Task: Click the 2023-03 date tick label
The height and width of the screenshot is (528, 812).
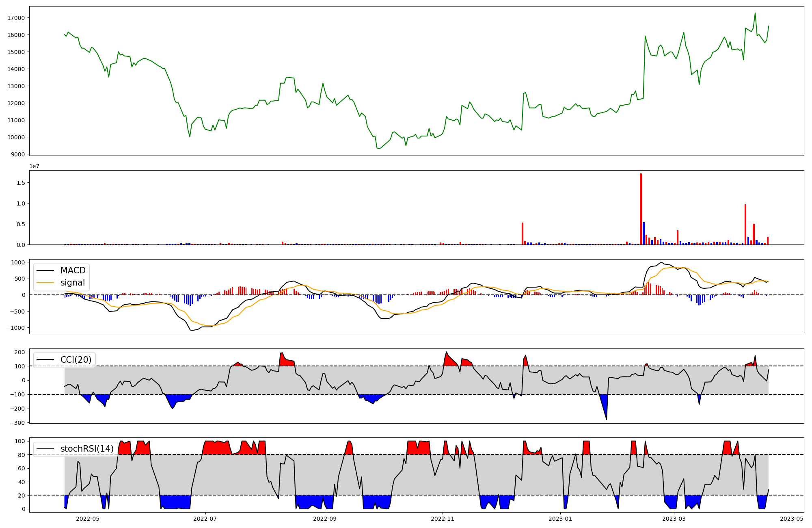Action: pos(674,519)
